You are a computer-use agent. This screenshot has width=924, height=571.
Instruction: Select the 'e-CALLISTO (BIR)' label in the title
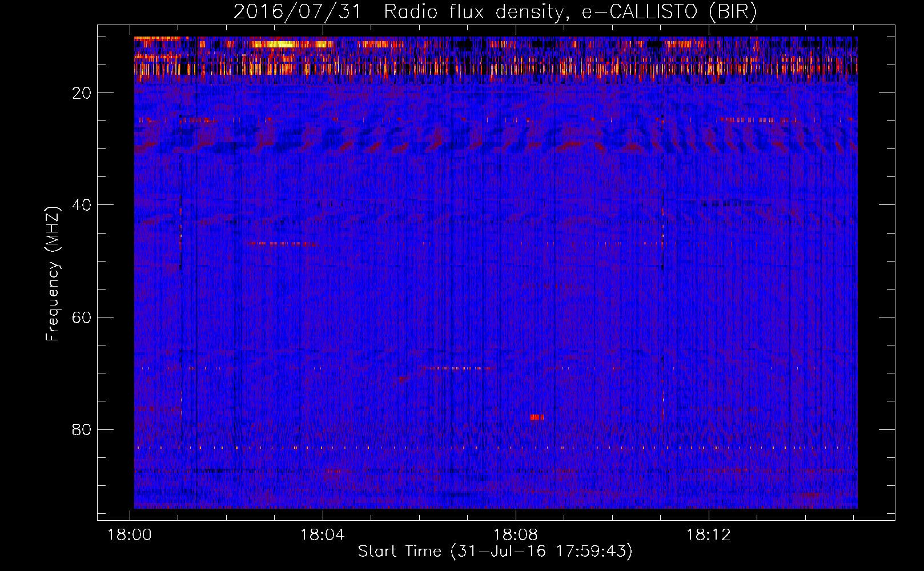(x=669, y=11)
